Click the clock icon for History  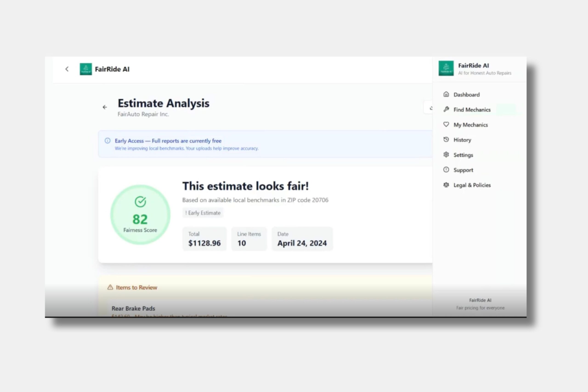446,139
